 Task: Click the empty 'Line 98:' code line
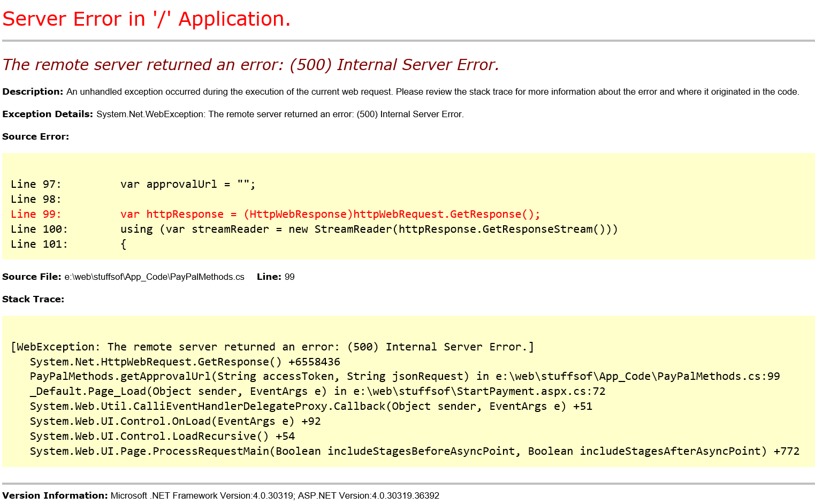36,199
